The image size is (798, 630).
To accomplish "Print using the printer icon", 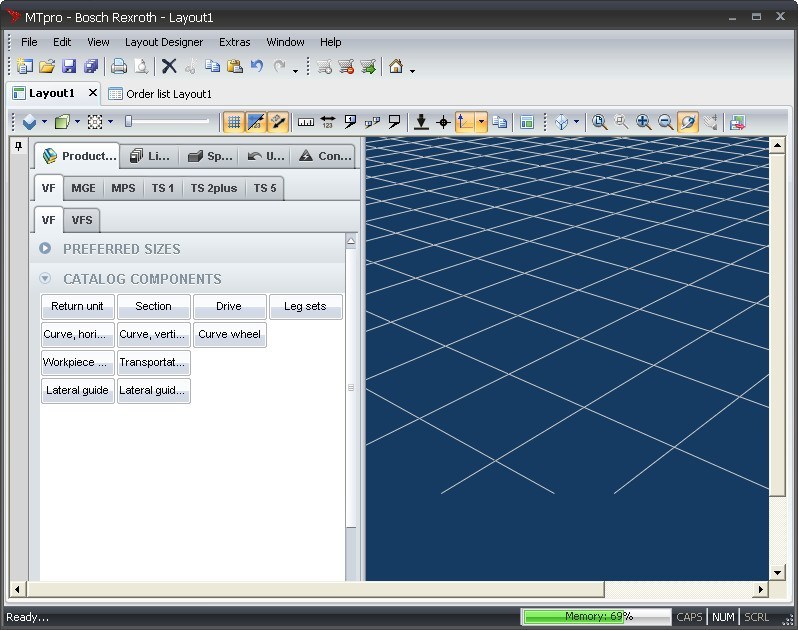I will point(119,67).
